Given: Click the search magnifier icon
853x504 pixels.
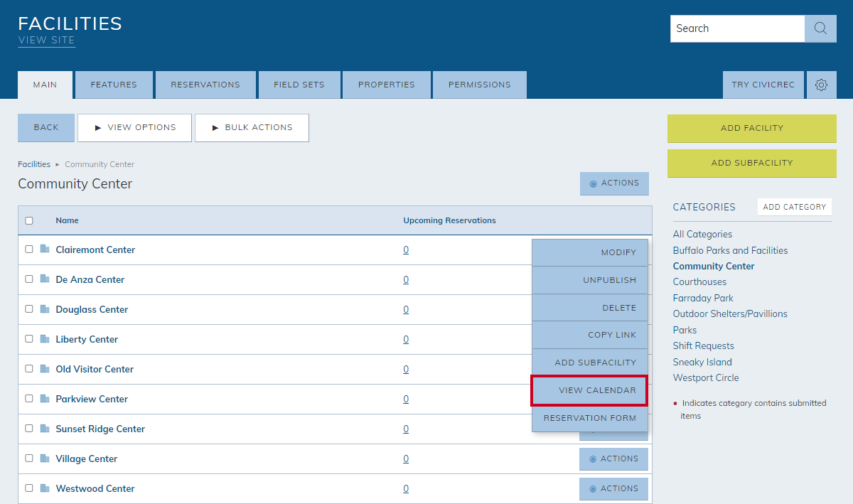Looking at the screenshot, I should pyautogui.click(x=820, y=28).
